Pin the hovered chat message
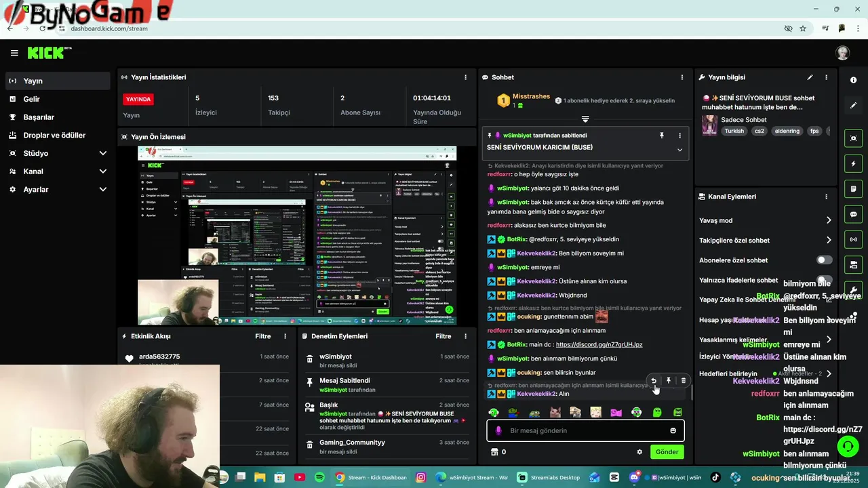 669,381
